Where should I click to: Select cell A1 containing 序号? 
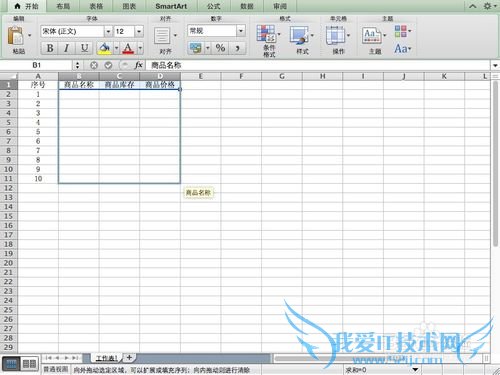[38, 85]
